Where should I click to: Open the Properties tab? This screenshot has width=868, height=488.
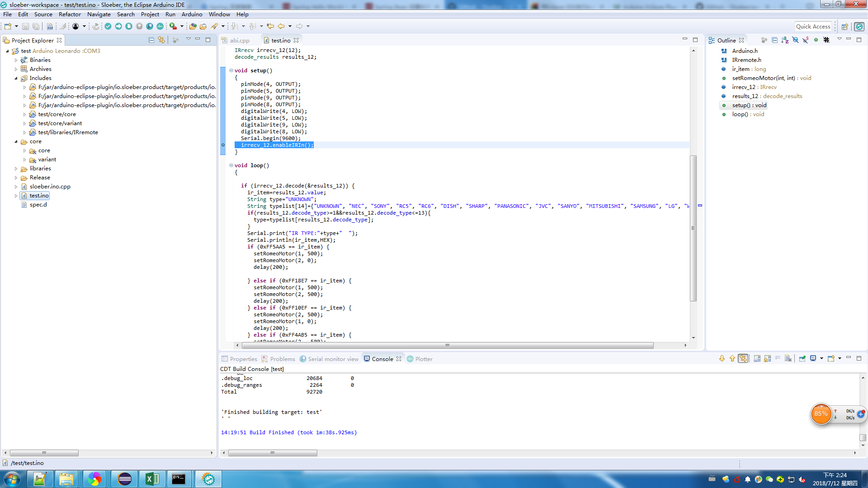(x=239, y=359)
